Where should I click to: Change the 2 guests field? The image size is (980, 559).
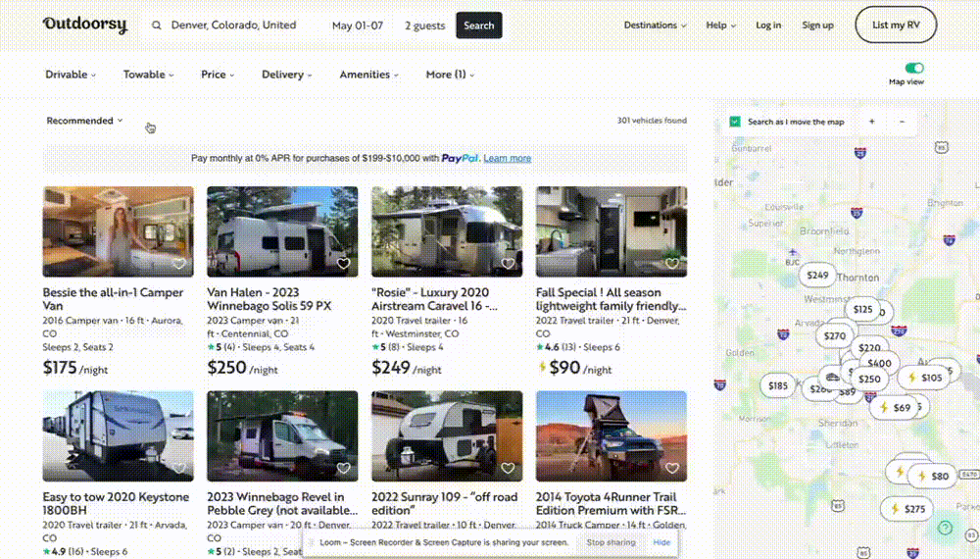(x=424, y=25)
